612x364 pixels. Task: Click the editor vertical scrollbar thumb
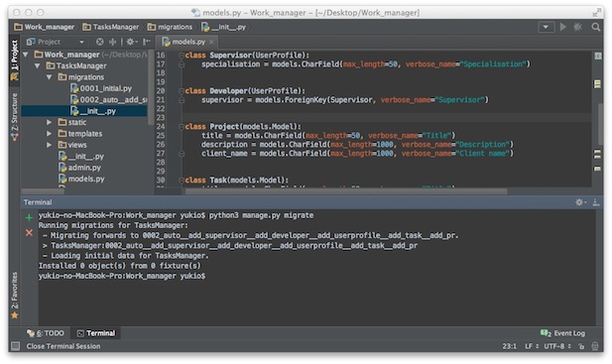601,123
